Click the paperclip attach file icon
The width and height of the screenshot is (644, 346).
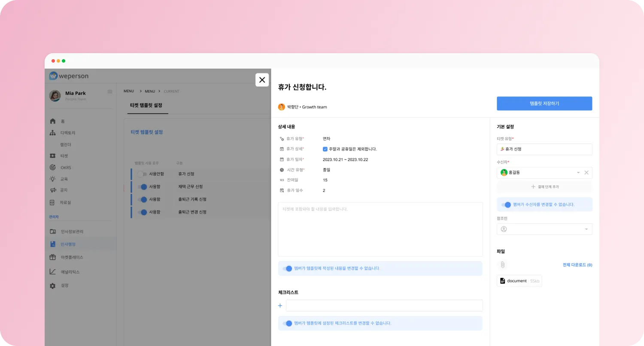(x=502, y=265)
